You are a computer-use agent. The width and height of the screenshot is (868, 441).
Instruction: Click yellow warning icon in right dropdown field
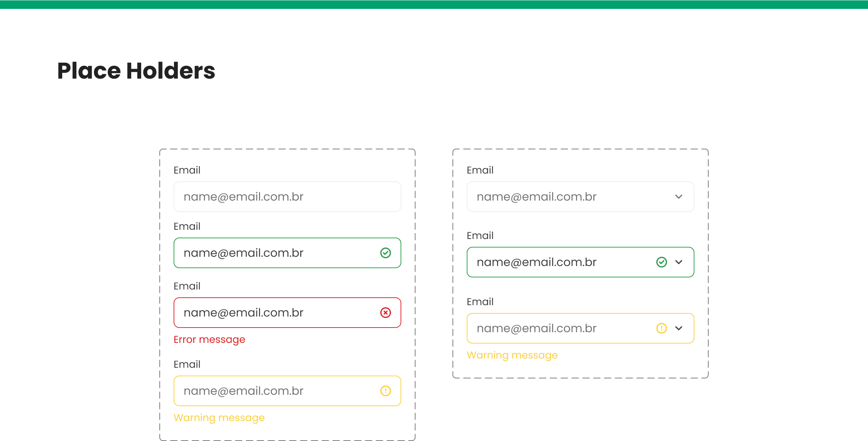tap(661, 328)
